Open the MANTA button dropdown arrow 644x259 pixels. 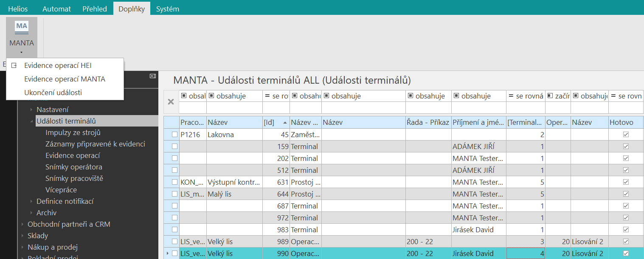[x=21, y=53]
